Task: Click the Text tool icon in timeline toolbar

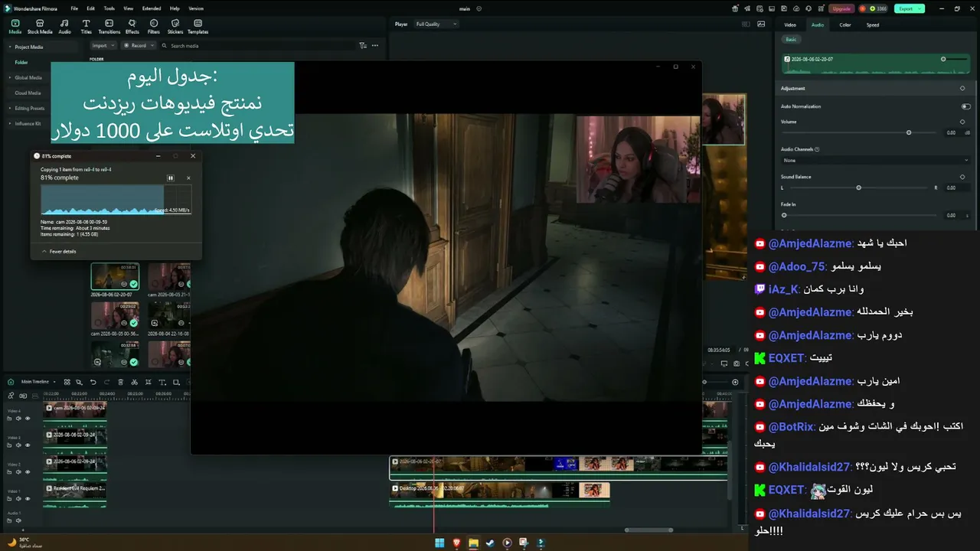Action: tap(162, 382)
